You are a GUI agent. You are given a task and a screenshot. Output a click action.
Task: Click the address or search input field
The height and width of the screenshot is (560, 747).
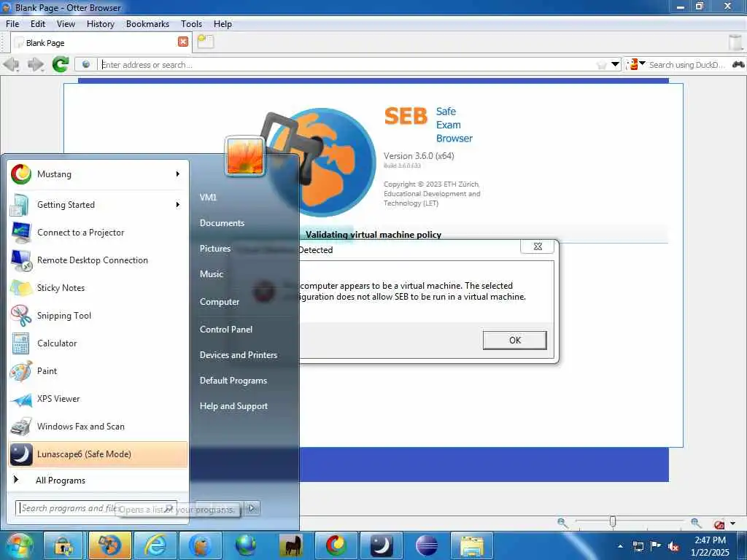[x=348, y=65]
